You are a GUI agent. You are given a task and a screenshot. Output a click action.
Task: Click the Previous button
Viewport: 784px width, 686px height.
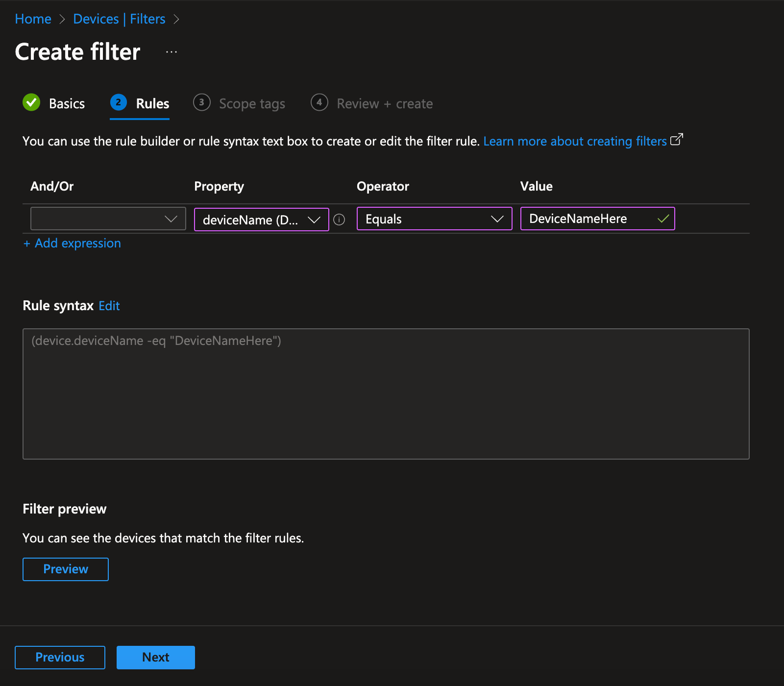point(59,657)
